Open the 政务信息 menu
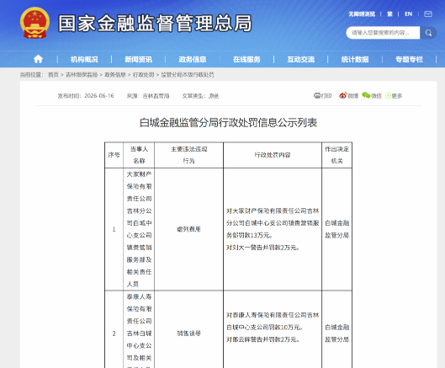445x368 pixels. tap(192, 59)
